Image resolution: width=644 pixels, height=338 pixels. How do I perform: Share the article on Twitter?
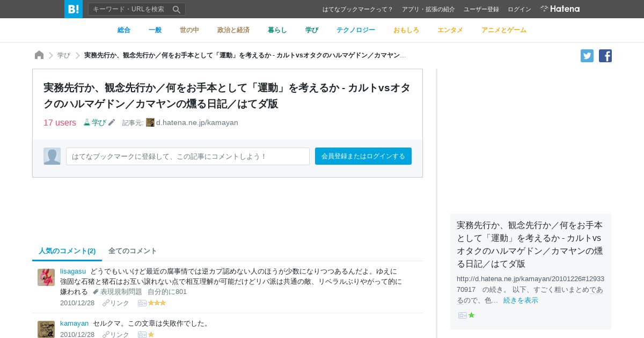587,56
